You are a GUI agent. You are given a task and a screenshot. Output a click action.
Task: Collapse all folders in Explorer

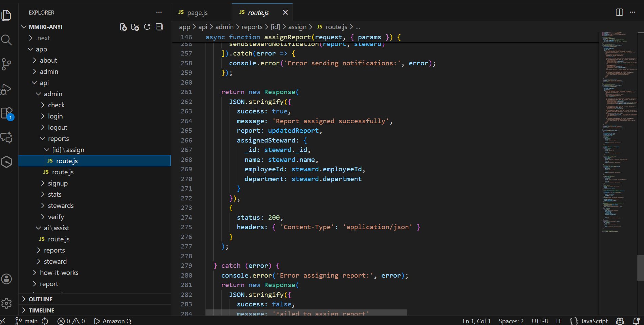point(159,27)
